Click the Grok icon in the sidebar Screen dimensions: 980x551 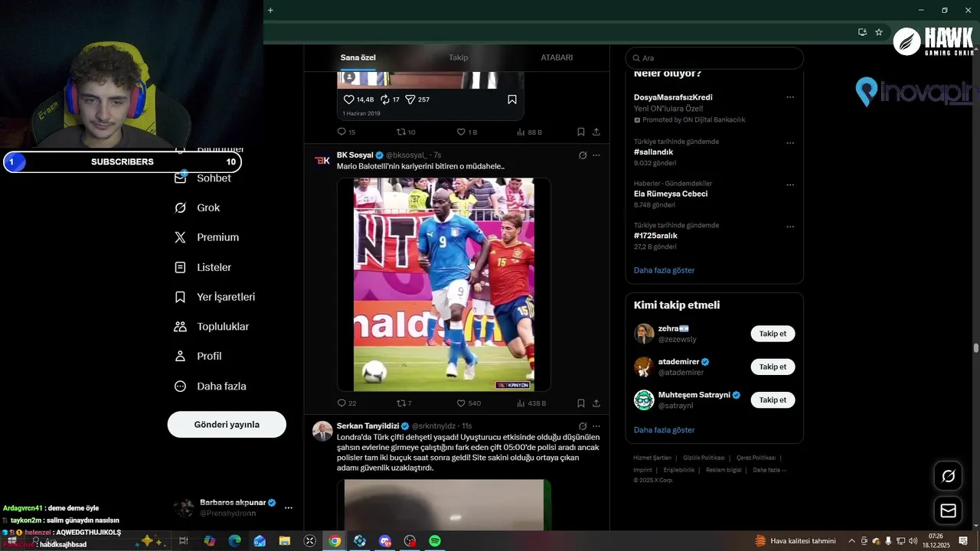[x=181, y=207]
